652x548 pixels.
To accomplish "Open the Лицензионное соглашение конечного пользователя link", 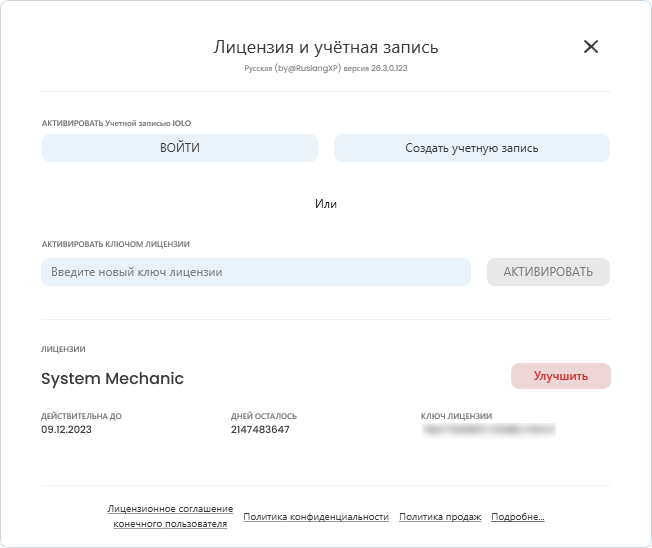I will pos(170,516).
